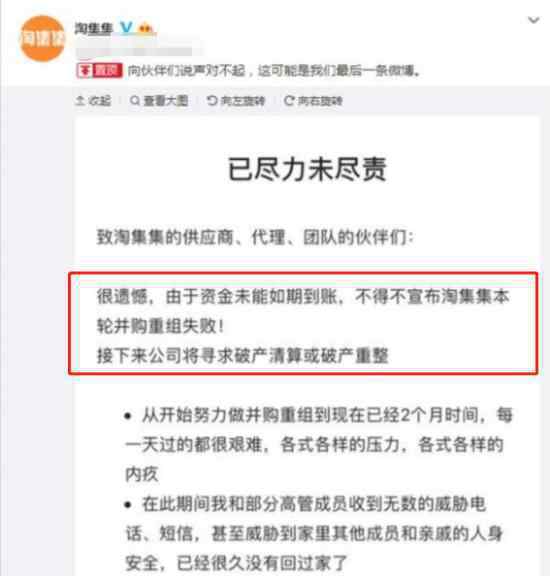Click inside the red-outlined highlighted paragraph

(303, 323)
